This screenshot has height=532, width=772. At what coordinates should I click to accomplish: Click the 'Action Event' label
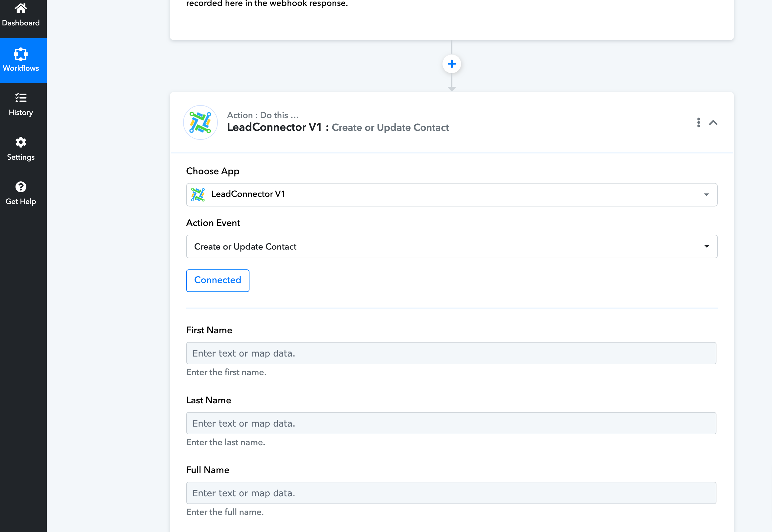tap(213, 223)
